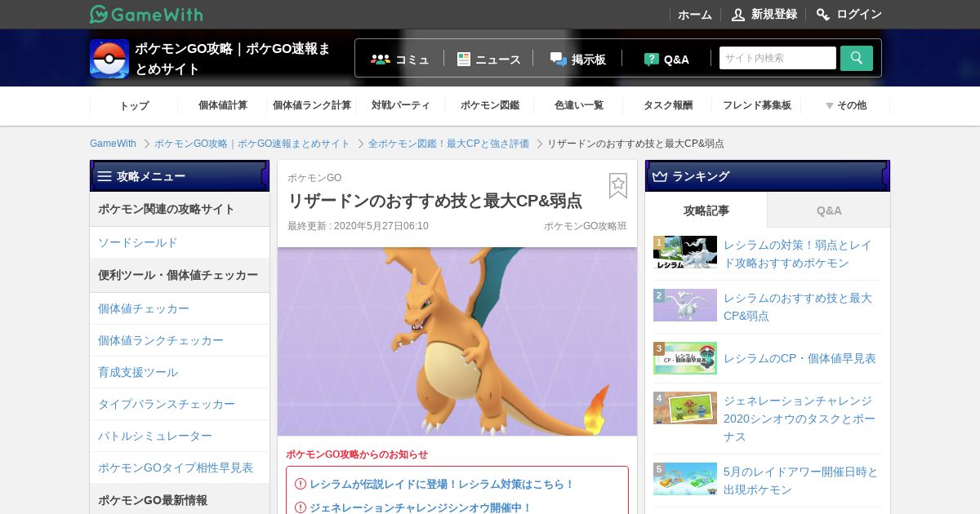Expand the その他 dropdown menu
Image resolution: width=980 pixels, height=514 pixels.
coord(846,105)
